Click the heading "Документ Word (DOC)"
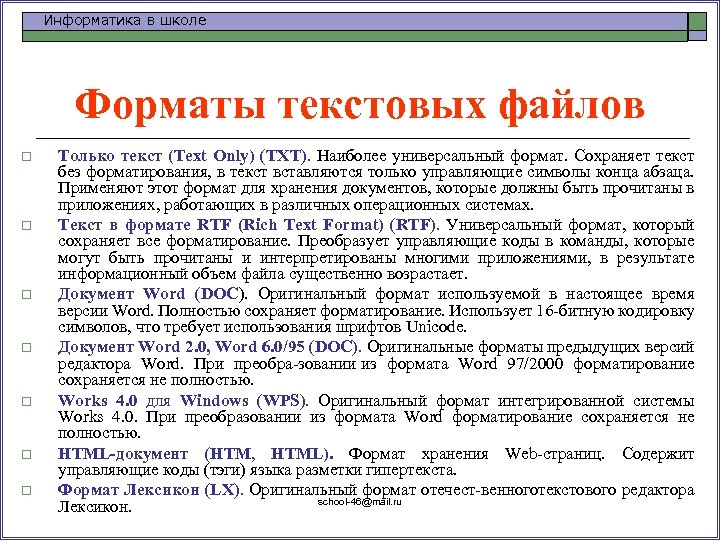Image resolution: width=720 pixels, height=540 pixels. coord(152,294)
